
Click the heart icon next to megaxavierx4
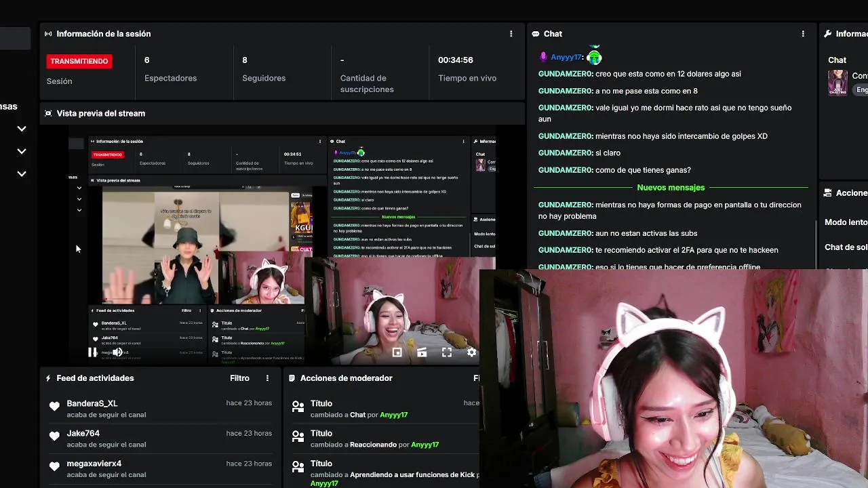pyautogui.click(x=54, y=466)
